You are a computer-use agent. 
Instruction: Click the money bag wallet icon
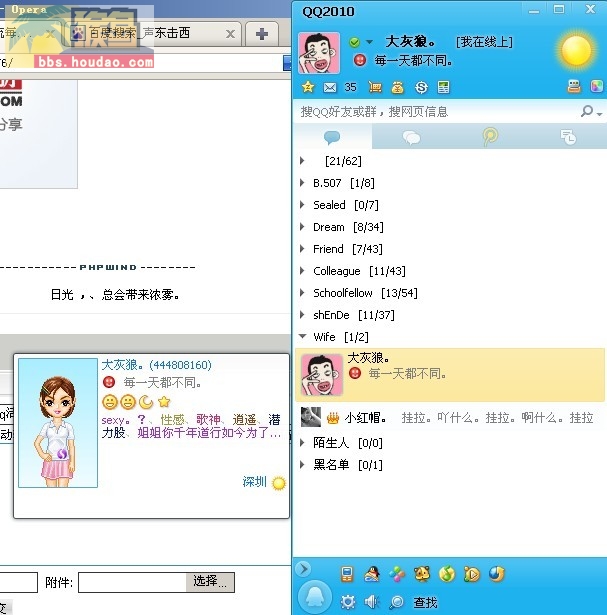point(397,87)
